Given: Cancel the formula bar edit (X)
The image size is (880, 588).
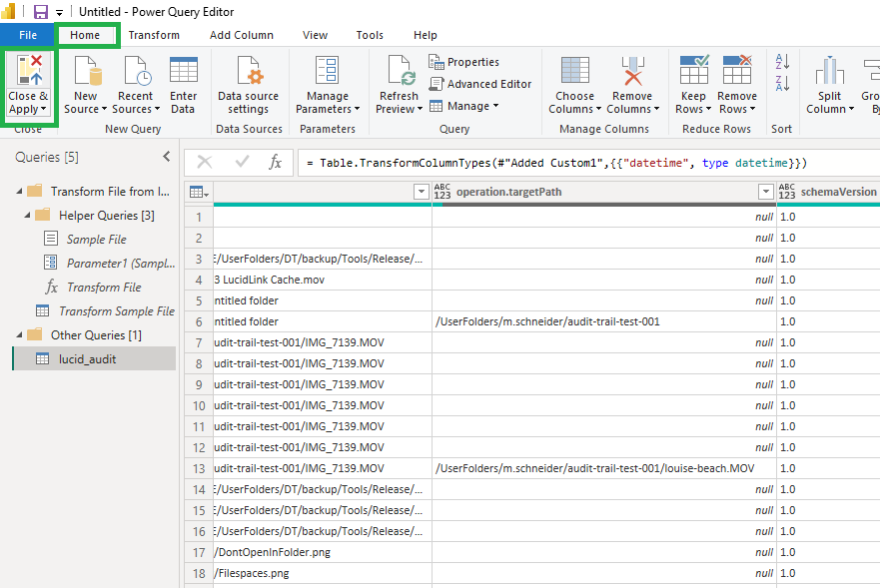Looking at the screenshot, I should click(205, 162).
